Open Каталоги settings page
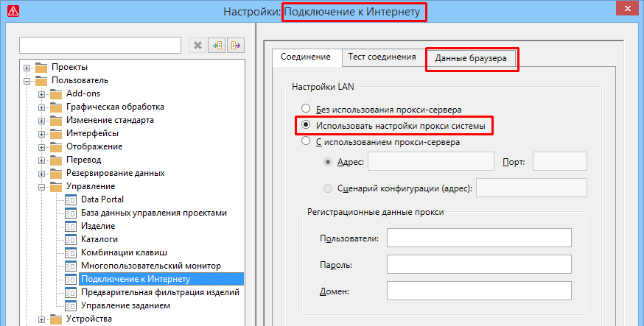Viewport: 644px width, 326px height. pos(99,239)
